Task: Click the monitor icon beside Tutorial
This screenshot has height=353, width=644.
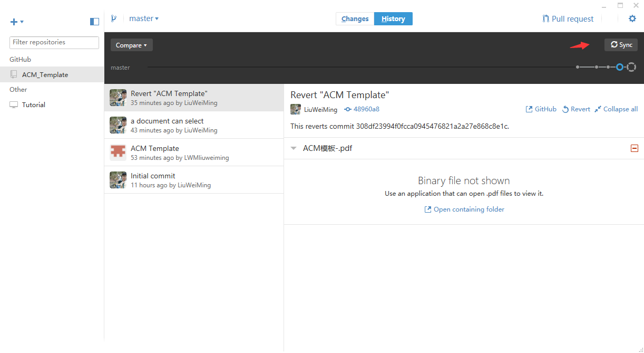Action: click(14, 104)
